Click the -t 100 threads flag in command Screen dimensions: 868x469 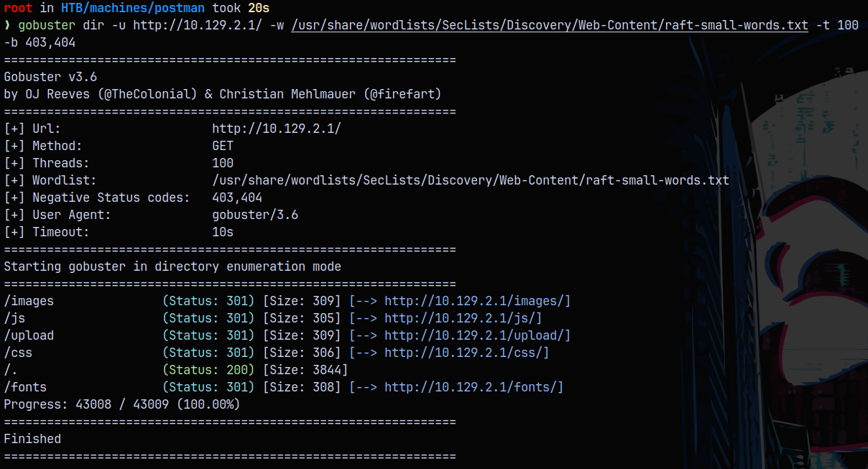coord(837,25)
